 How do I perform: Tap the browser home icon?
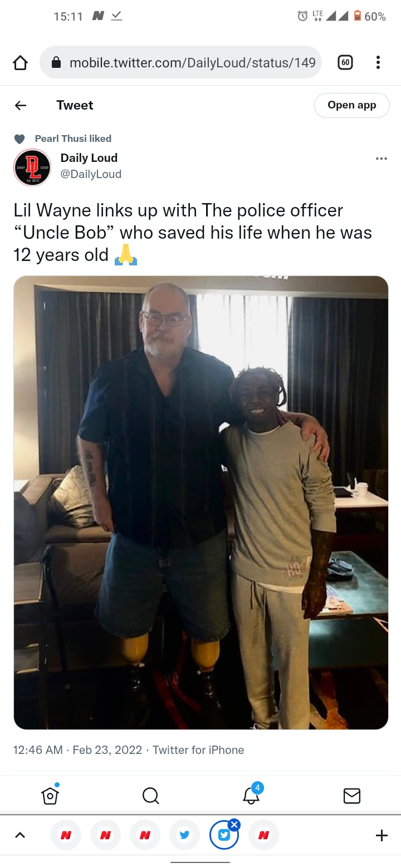20,63
